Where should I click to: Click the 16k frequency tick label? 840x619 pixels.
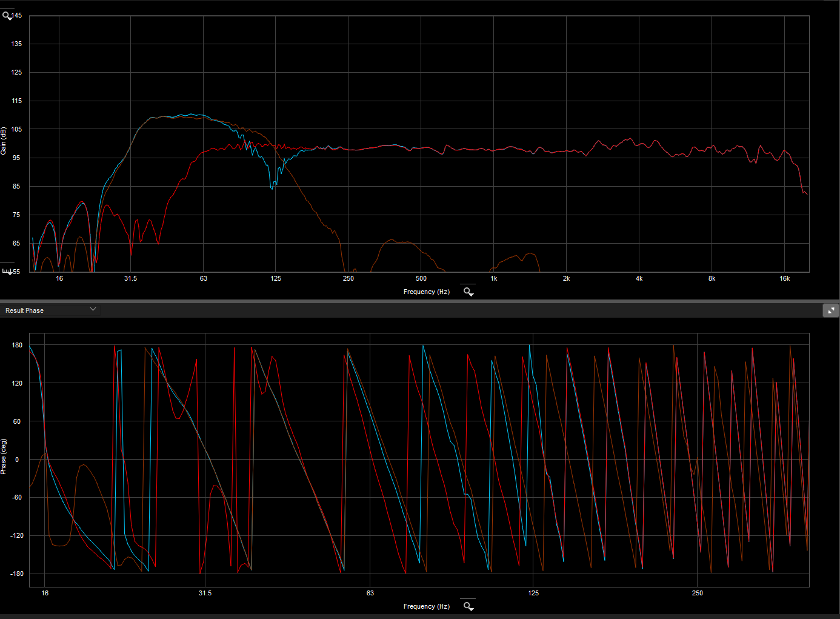[x=784, y=279]
